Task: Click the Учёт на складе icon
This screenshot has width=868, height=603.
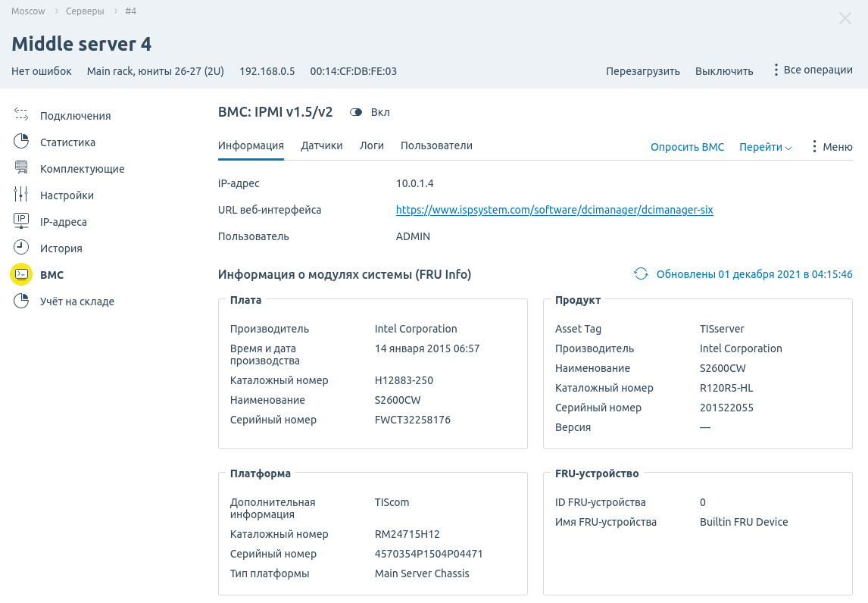Action: (x=21, y=301)
